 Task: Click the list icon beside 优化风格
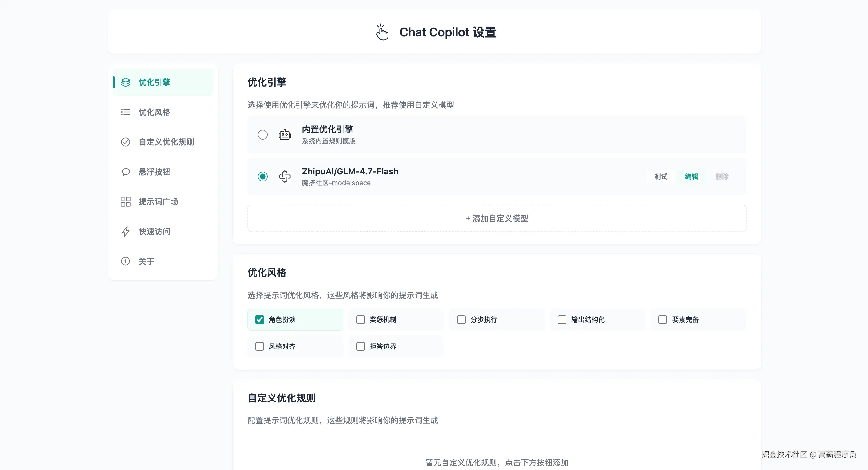coord(125,112)
